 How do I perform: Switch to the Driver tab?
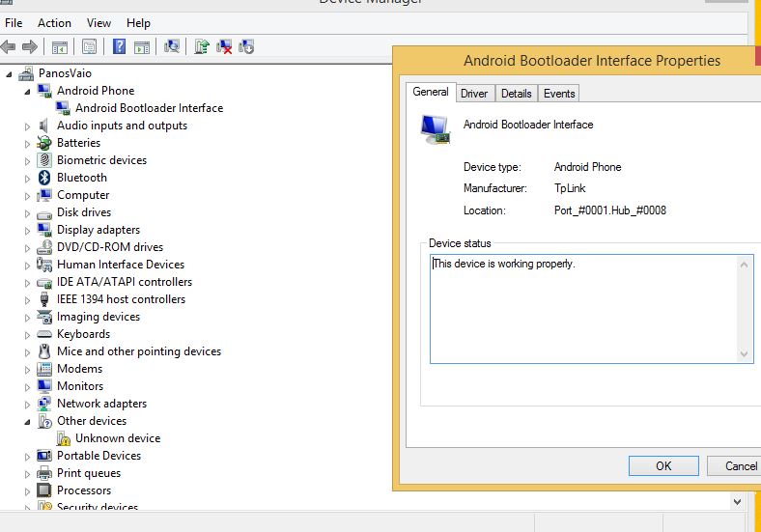(474, 94)
